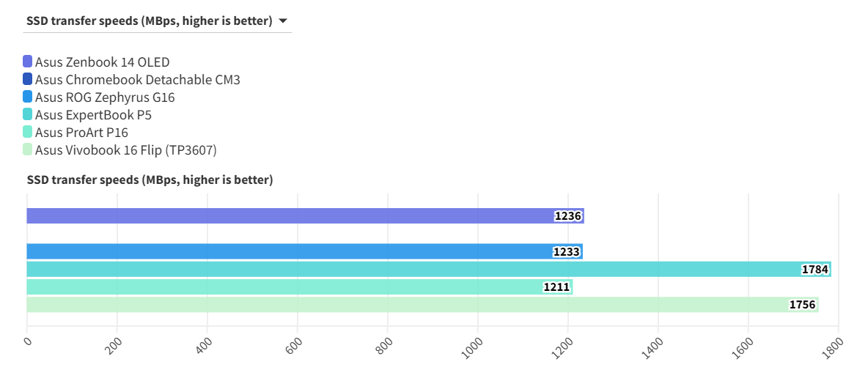868x370 pixels.
Task: Click the Asus Vivobook 16 Flip swatch
Action: click(x=28, y=149)
